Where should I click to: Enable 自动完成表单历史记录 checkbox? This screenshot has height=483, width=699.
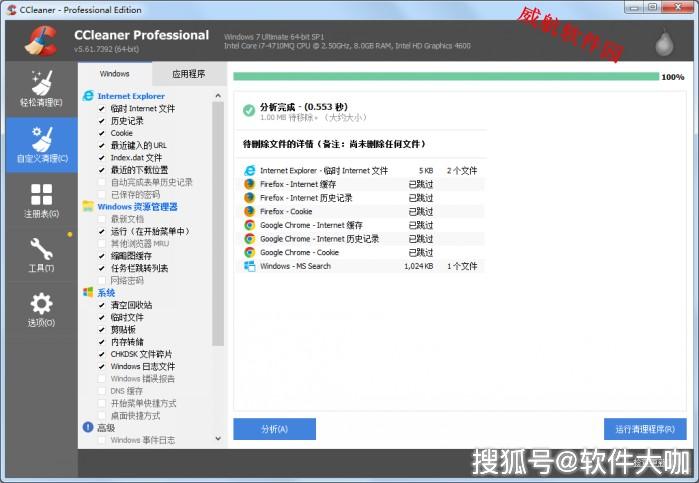coord(102,182)
